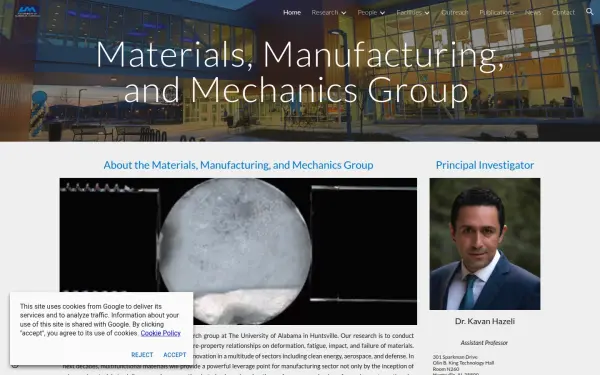The height and width of the screenshot is (375, 600).
Task: Expand the People menu chevron
Action: coord(382,13)
